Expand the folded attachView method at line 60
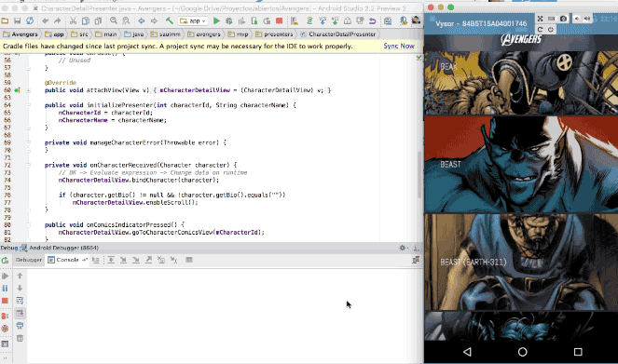618x364 pixels. 28,90
